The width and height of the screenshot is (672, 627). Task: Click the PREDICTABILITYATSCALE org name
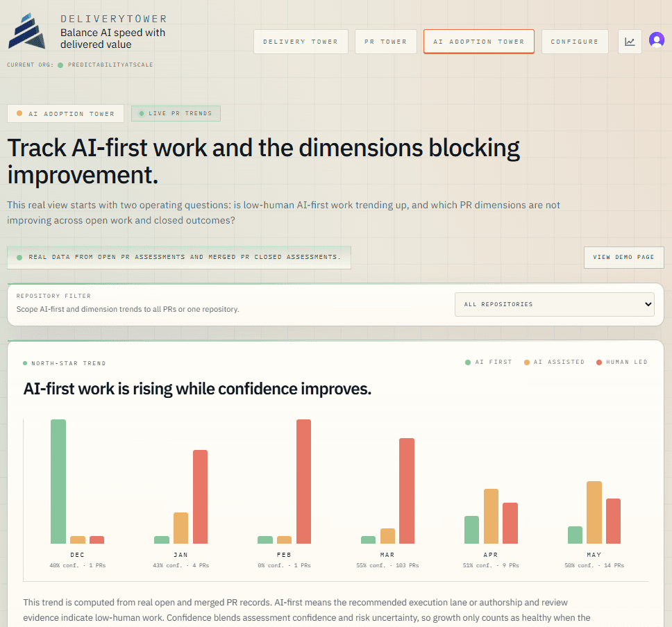click(x=110, y=65)
